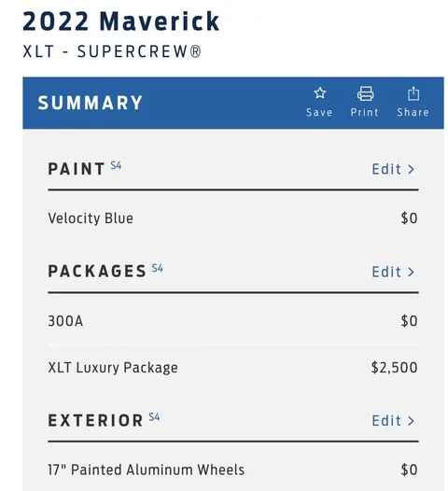Click the Edit link for Exterior
448x491 pixels.
pyautogui.click(x=386, y=421)
